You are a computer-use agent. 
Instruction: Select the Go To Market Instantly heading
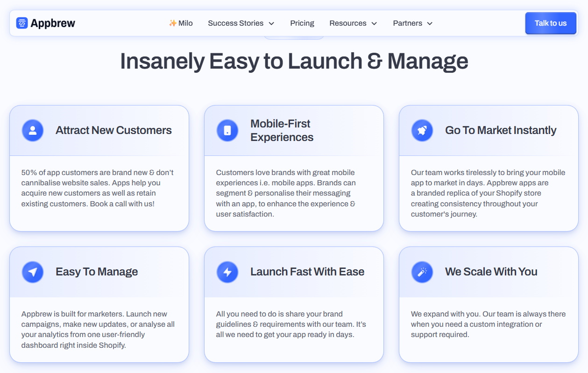point(501,130)
